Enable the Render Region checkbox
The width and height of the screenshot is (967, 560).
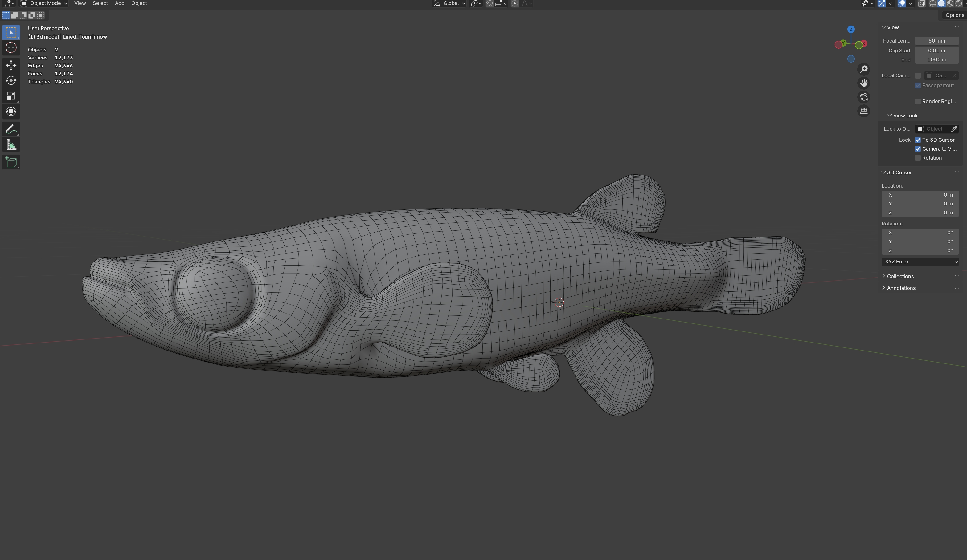[917, 102]
